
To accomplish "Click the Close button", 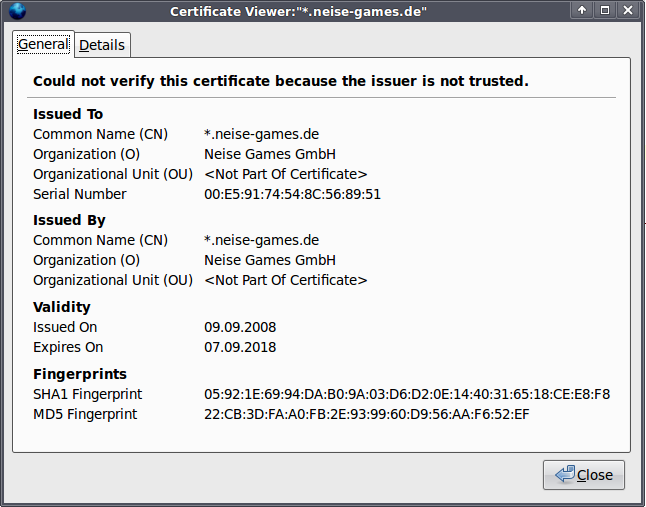I will 584,475.
